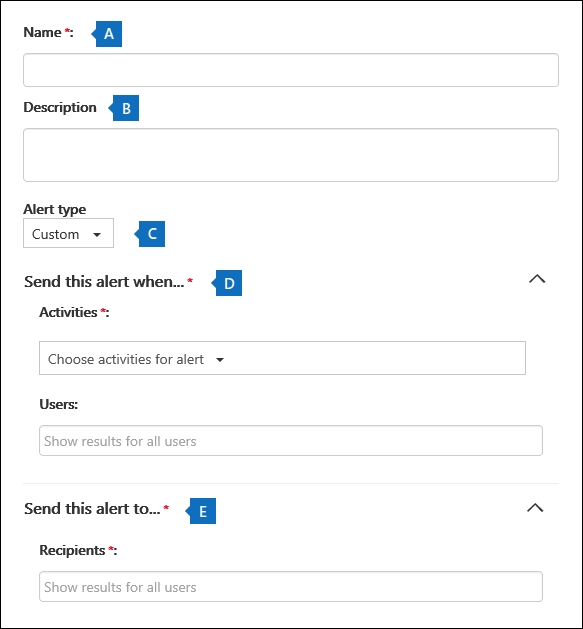This screenshot has height=629, width=583.
Task: Click the 'Send this alert to...' heading
Action: click(92, 509)
